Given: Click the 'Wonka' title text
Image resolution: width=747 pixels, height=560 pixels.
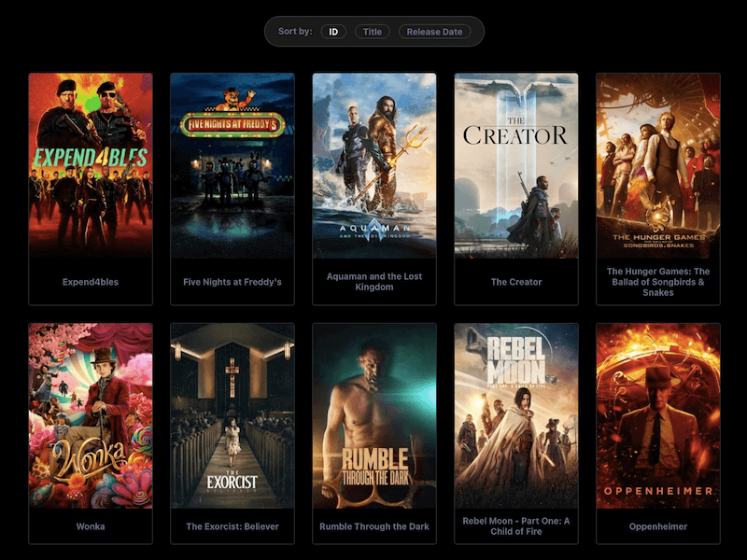Looking at the screenshot, I should point(91,526).
